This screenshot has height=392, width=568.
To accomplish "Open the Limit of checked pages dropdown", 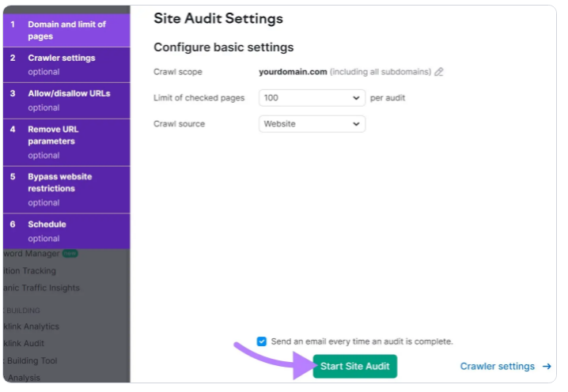I will click(312, 98).
